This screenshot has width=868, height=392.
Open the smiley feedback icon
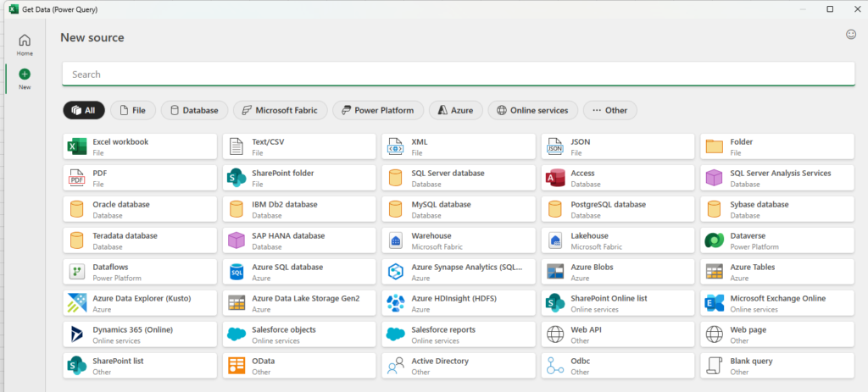851,34
